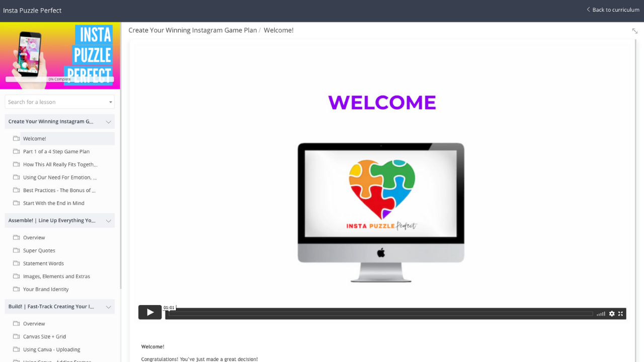Click the 0% Complete progress bar

59,79
